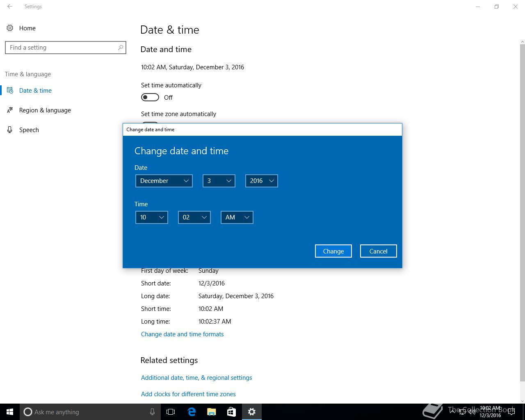
Task: Click the volume speaker tray icon
Action: [472, 412]
